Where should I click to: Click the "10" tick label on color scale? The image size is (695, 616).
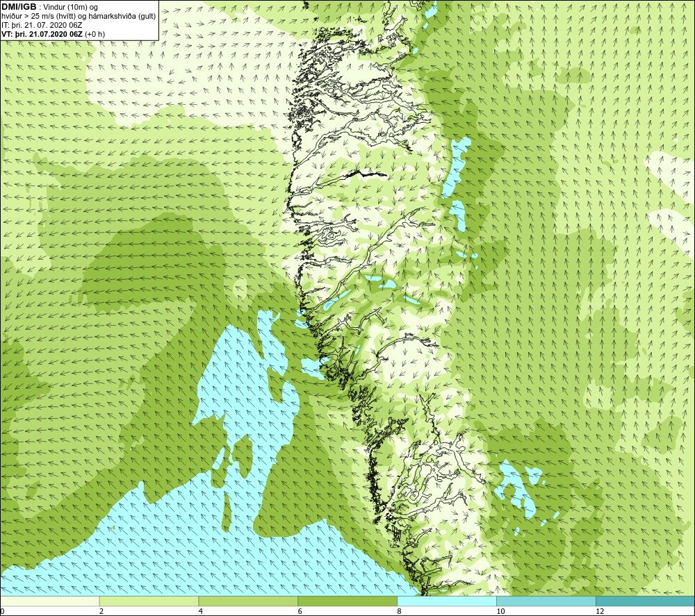[500, 611]
